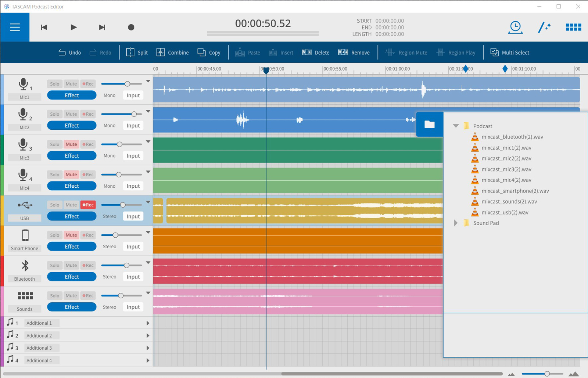The image size is (588, 378).
Task: Click the blue folder icon tab
Action: pos(429,125)
